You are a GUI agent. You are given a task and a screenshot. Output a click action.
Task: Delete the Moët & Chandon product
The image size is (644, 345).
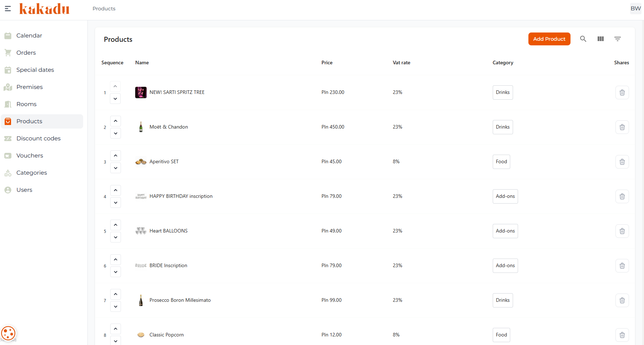(622, 127)
